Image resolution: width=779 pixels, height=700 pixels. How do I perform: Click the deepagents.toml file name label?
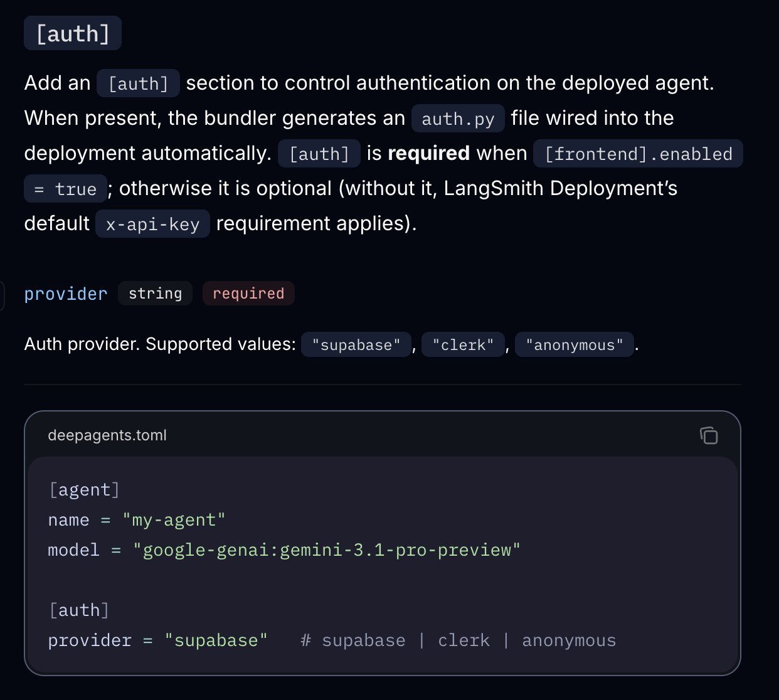point(107,435)
